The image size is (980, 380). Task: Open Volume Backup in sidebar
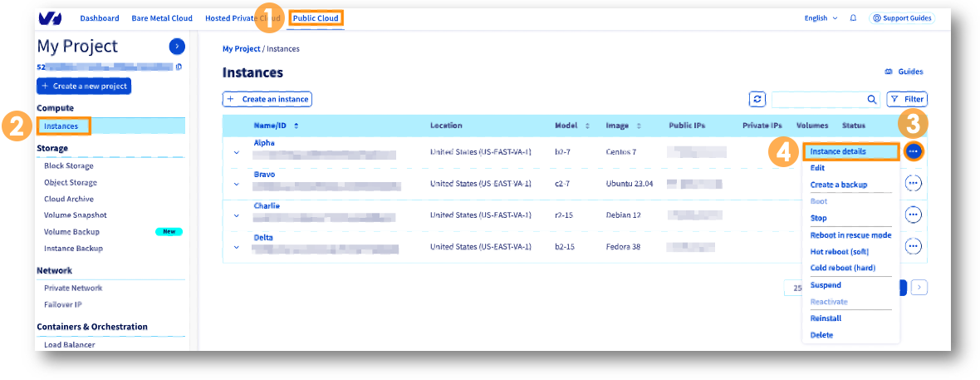pos(71,232)
